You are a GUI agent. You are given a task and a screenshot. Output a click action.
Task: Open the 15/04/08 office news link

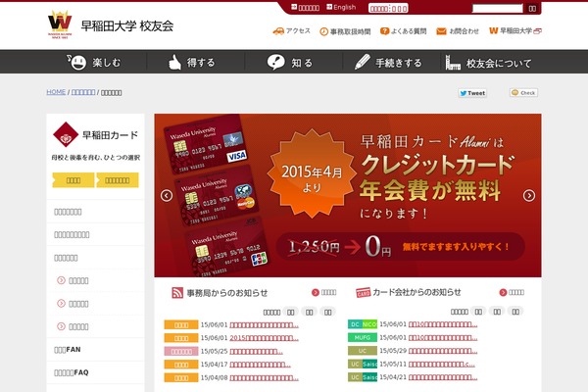[x=264, y=377]
